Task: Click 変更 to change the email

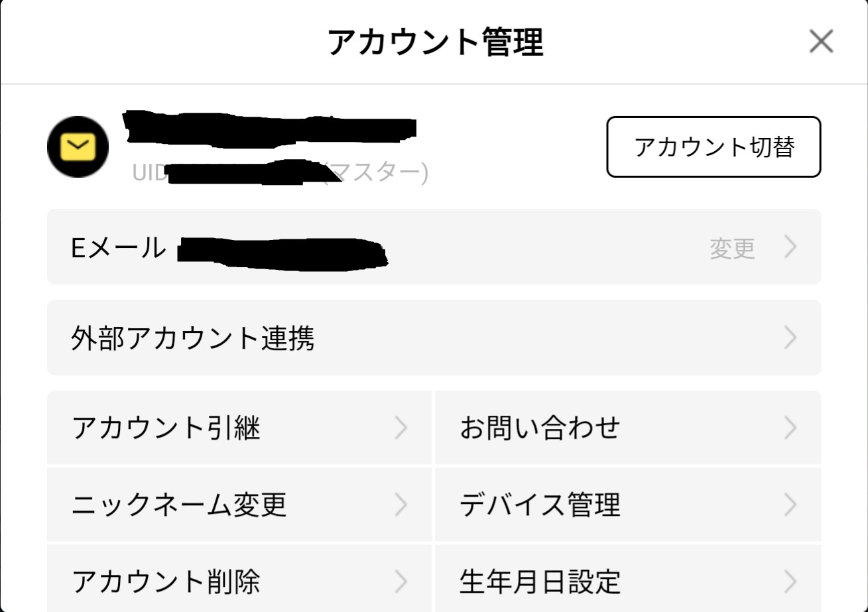Action: 732,248
